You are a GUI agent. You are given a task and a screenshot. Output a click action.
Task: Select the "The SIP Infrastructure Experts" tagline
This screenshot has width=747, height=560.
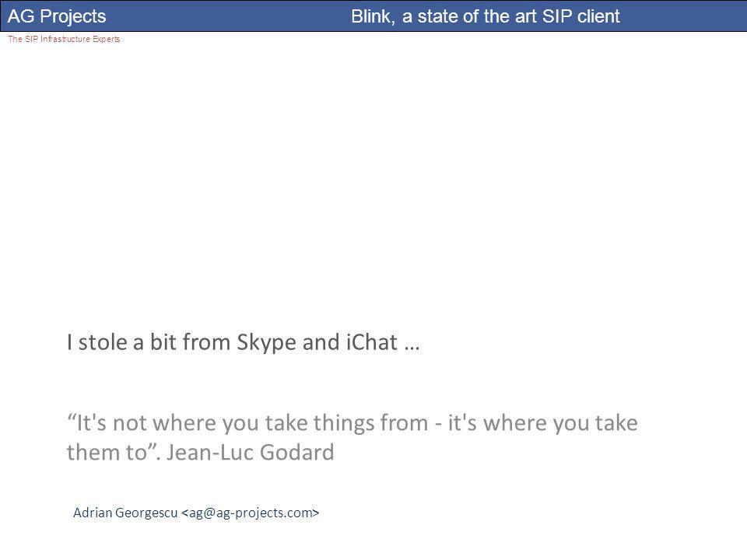click(64, 39)
